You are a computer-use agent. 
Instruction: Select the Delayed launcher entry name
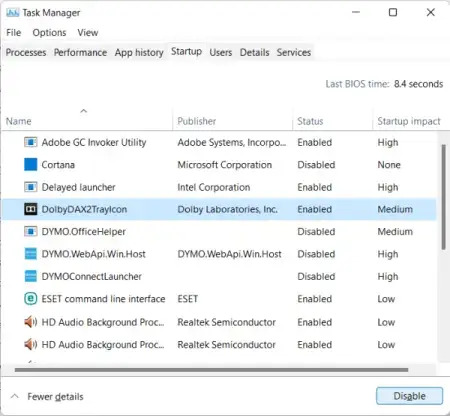(78, 187)
